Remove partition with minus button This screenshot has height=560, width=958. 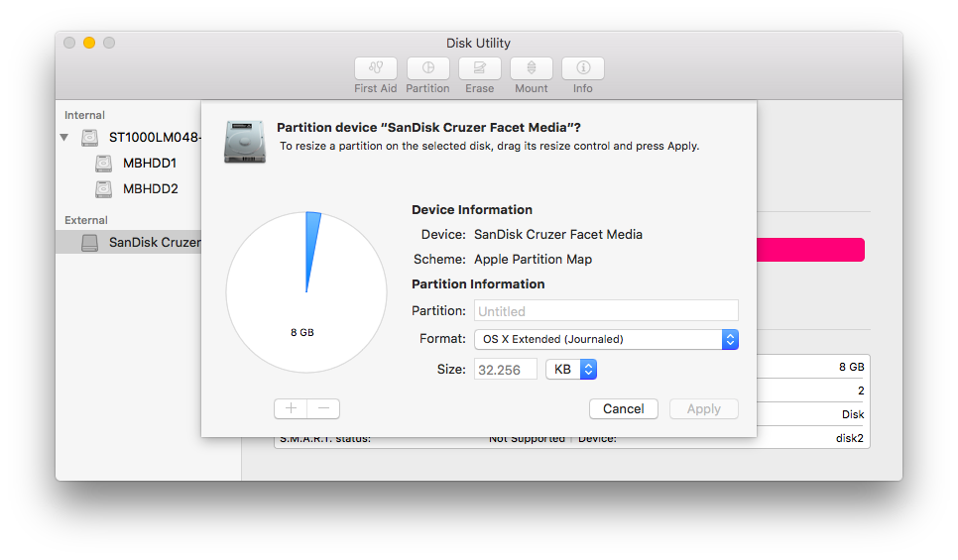[x=324, y=408]
